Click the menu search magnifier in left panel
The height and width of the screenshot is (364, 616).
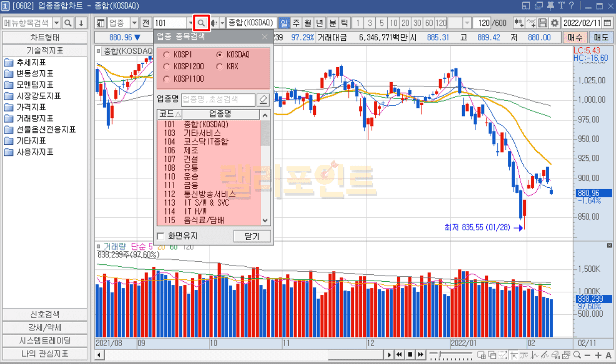tap(68, 23)
